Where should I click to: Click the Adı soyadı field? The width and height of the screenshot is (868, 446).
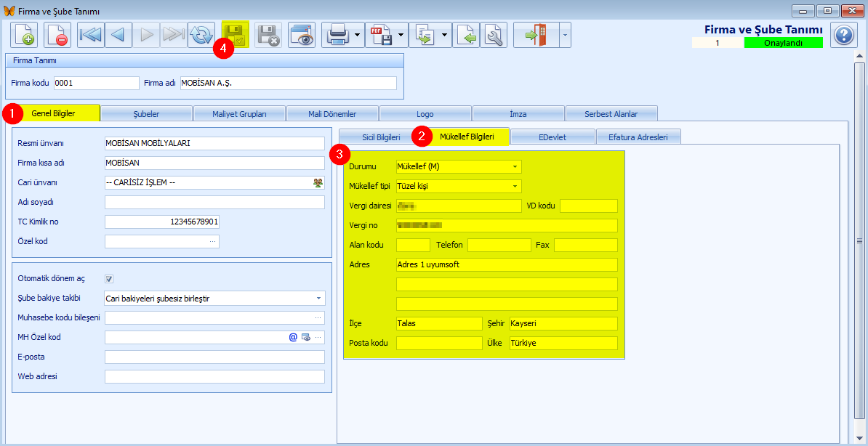[x=214, y=203]
